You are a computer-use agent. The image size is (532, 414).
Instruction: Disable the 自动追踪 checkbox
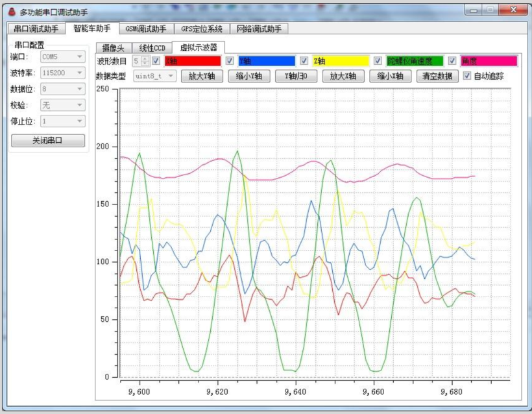coord(467,76)
